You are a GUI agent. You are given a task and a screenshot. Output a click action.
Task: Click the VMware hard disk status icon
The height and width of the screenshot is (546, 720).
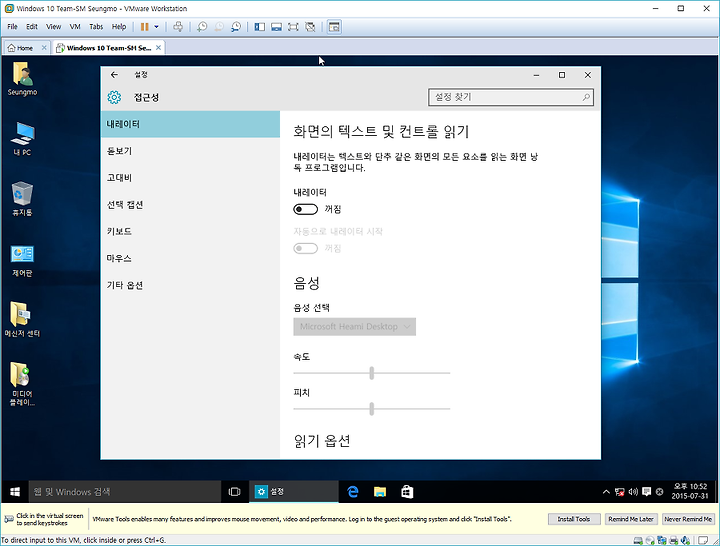click(x=638, y=540)
